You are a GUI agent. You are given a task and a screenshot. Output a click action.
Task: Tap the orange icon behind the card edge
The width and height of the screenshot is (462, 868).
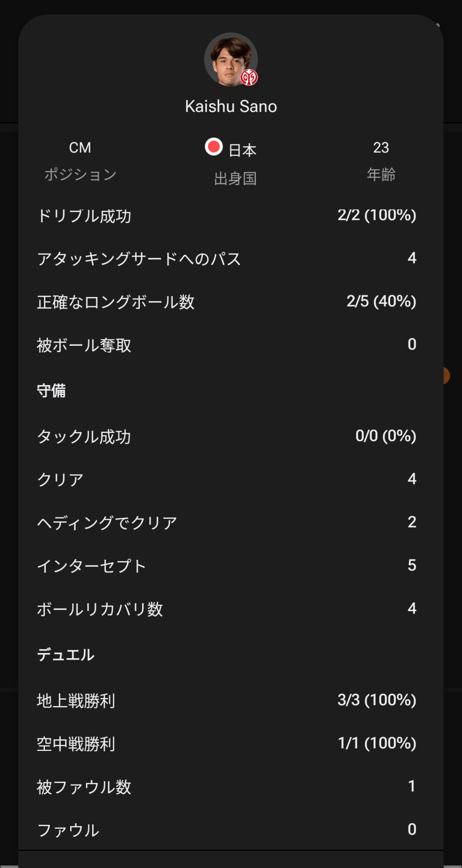(x=446, y=376)
